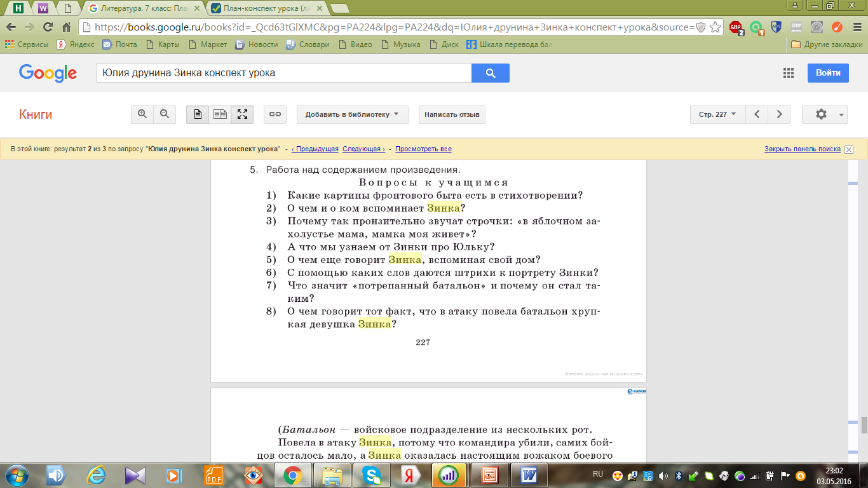
Task: Click the Следующая search result link
Action: [x=363, y=149]
